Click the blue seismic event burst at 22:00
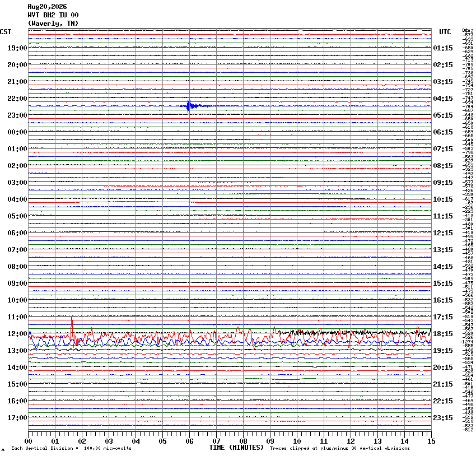Viewport: 476px width, 456px height. coord(189,106)
